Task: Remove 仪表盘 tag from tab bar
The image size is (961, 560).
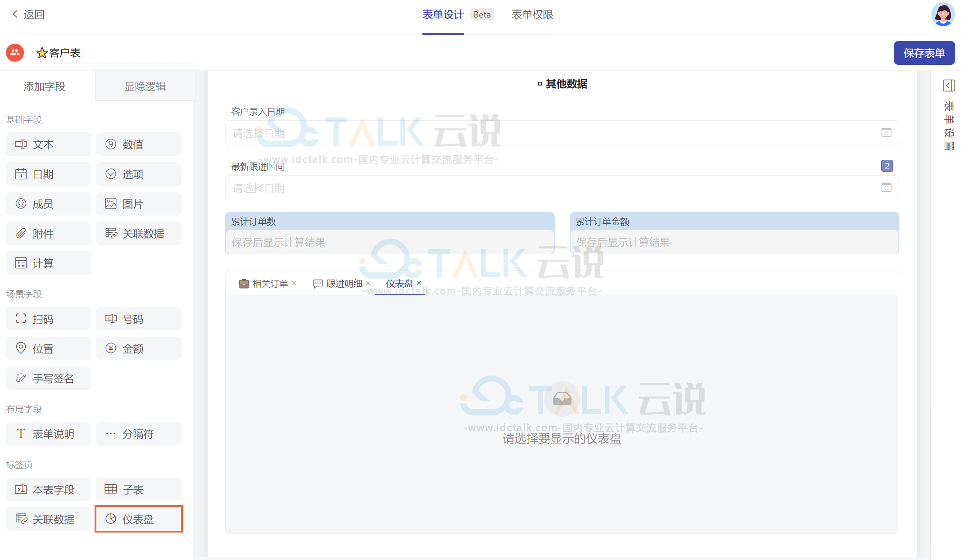Action: 419,283
